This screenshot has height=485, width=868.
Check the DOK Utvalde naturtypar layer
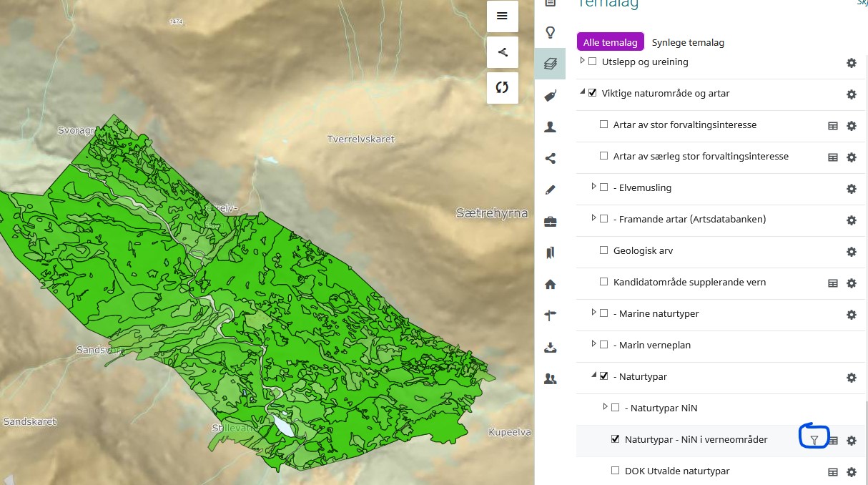click(x=615, y=471)
